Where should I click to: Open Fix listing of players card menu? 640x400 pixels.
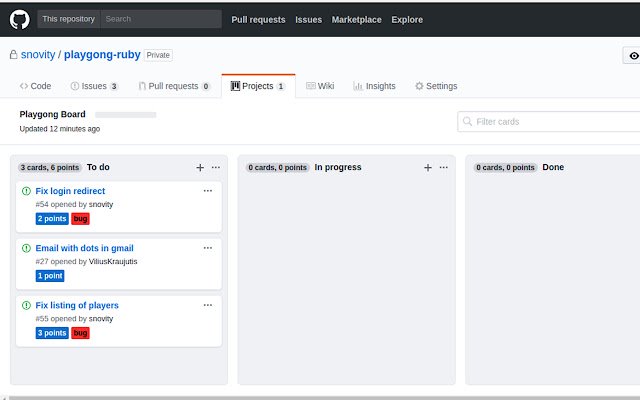[x=208, y=305]
